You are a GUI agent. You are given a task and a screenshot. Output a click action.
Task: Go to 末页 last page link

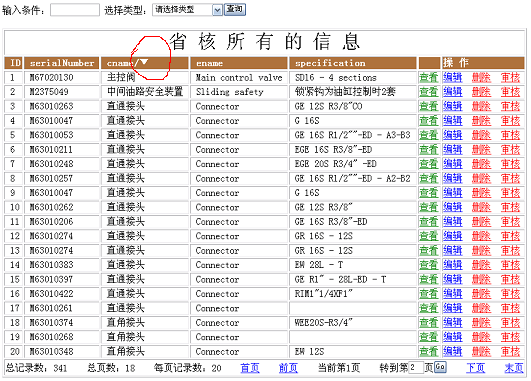point(514,368)
